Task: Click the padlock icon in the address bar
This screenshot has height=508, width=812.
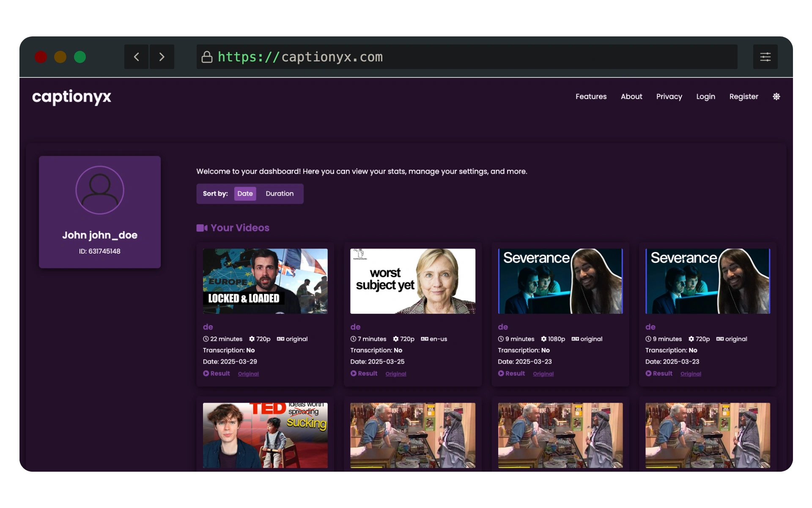Action: 207,57
